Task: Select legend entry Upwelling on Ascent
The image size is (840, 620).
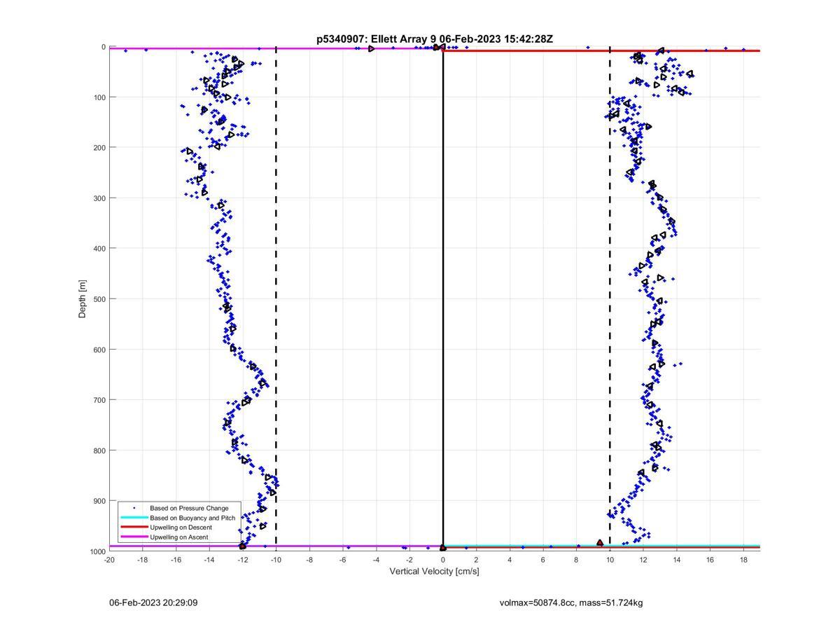Action: tap(178, 537)
